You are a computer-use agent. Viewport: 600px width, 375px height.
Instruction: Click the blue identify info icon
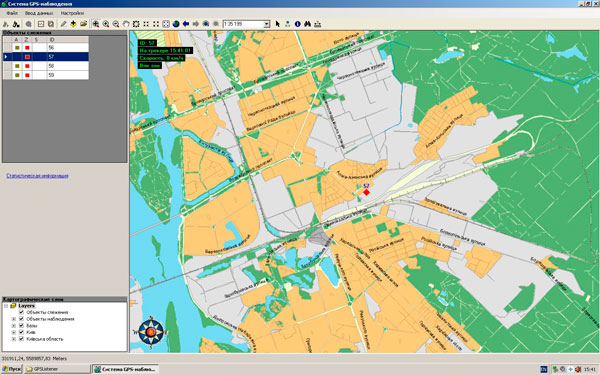[x=298, y=24]
